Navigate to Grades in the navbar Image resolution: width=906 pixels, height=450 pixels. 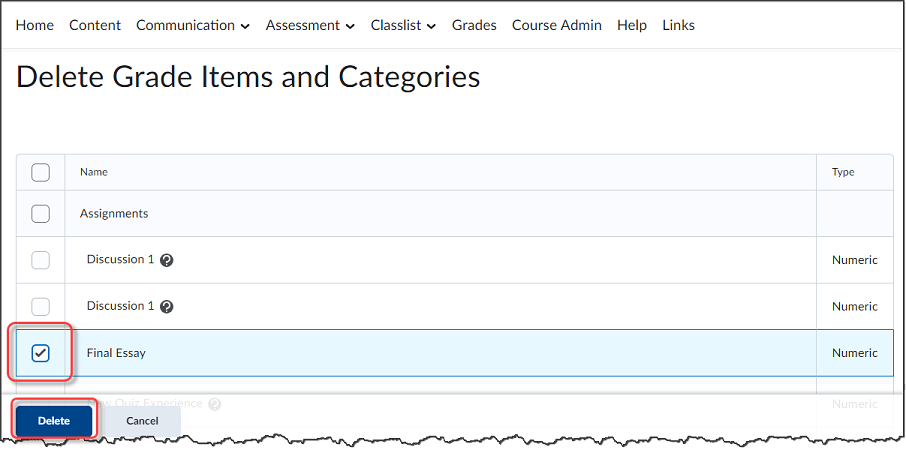[474, 25]
